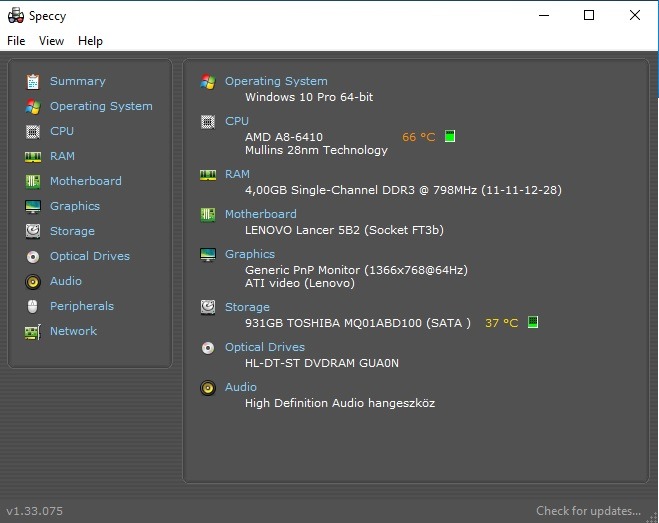Image resolution: width=659 pixels, height=523 pixels.
Task: Click the Peripherals mouse icon in sidebar
Action: pyautogui.click(x=32, y=306)
